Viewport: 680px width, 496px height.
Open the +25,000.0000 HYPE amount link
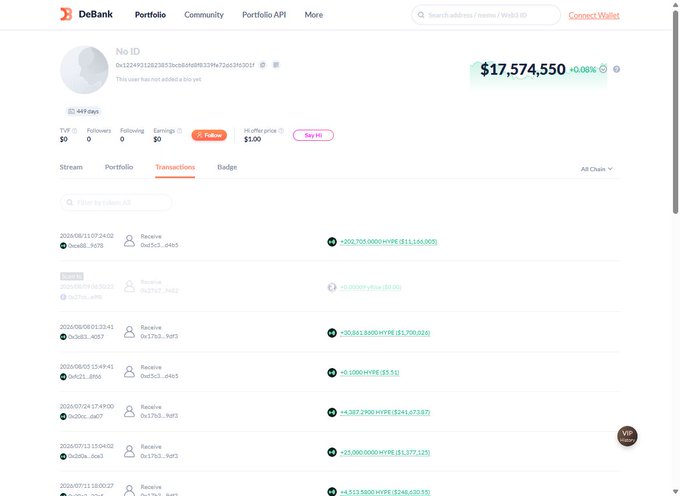(385, 453)
